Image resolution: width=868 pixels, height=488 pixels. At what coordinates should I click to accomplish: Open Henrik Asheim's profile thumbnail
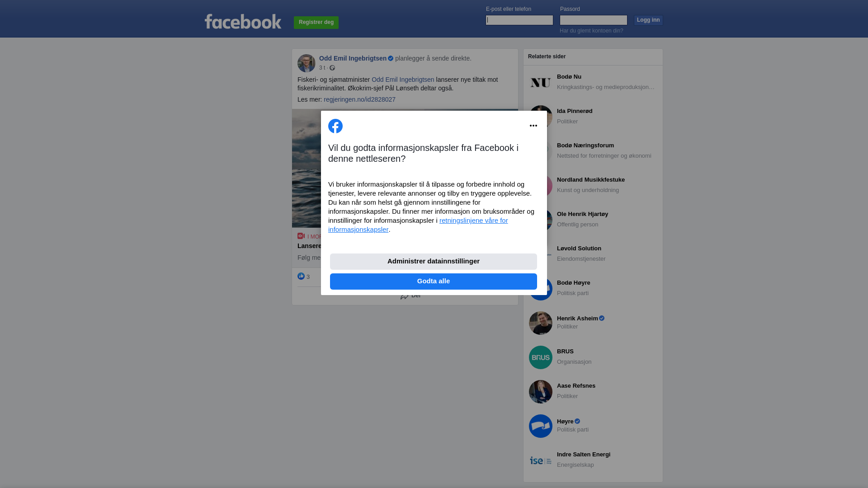coord(541,323)
